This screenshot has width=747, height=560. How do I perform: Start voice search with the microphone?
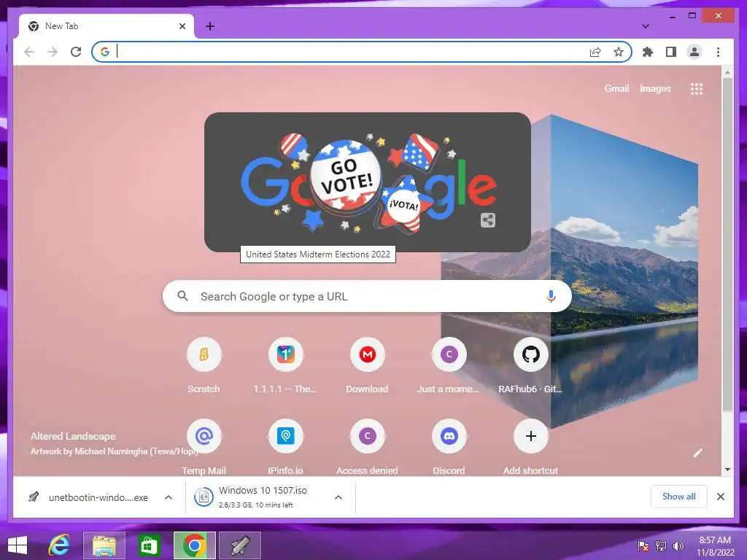tap(551, 296)
